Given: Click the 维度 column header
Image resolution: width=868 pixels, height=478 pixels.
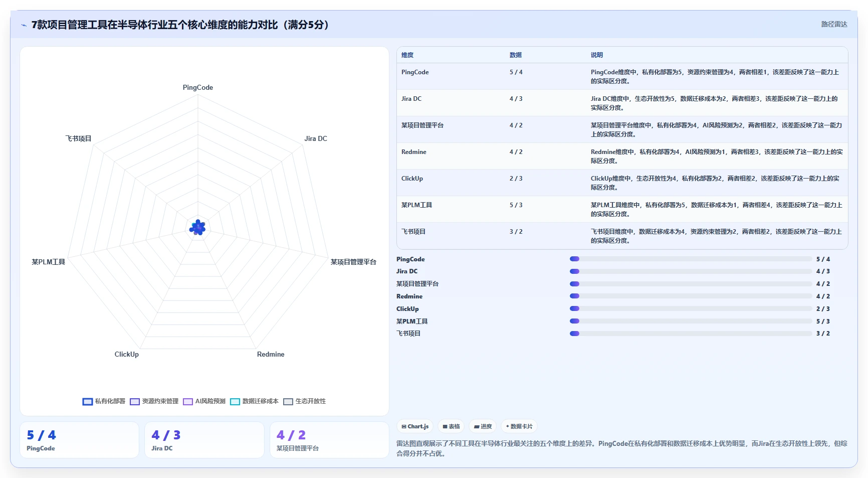Looking at the screenshot, I should coord(407,55).
